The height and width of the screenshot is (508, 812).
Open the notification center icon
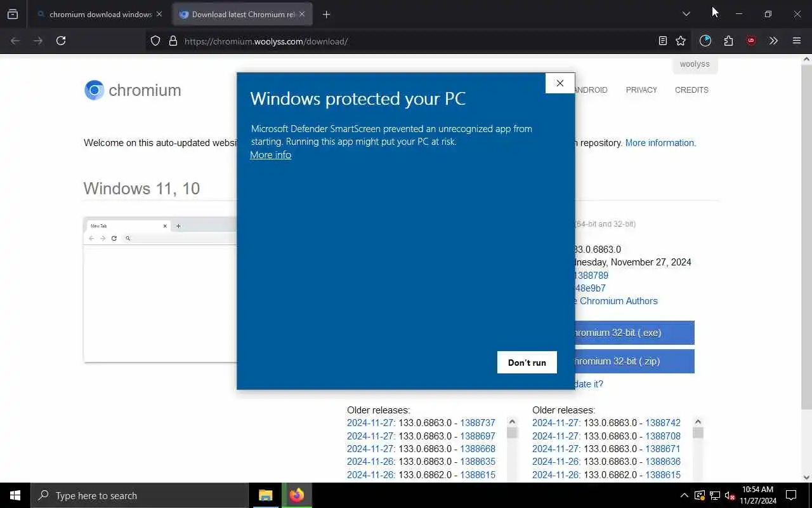791,495
